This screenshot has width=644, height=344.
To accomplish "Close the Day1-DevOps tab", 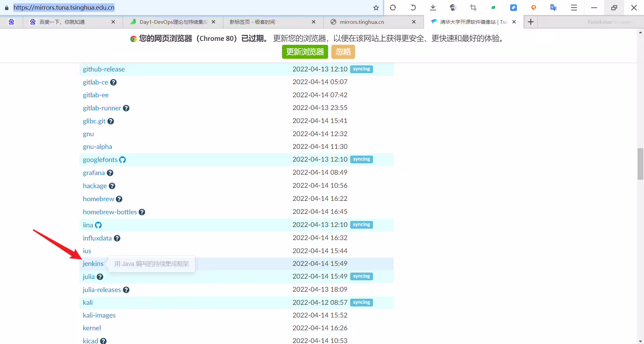I will tap(213, 22).
